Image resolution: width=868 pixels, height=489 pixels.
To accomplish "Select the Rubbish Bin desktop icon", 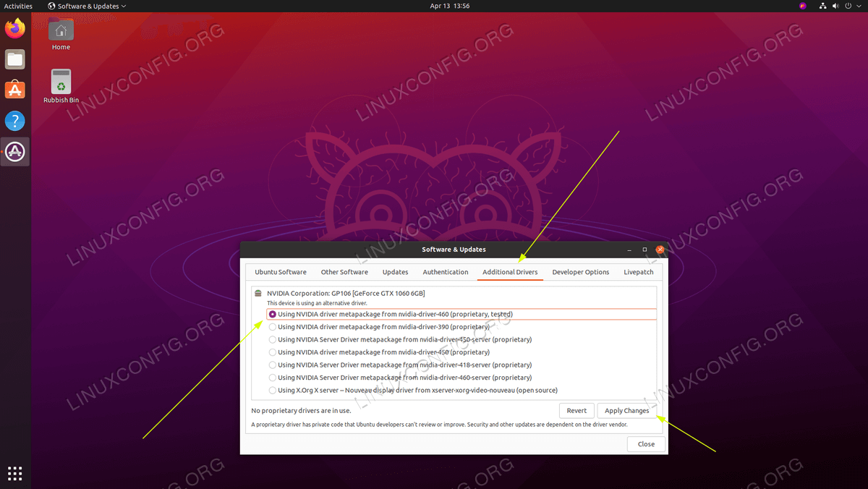I will coord(61,86).
